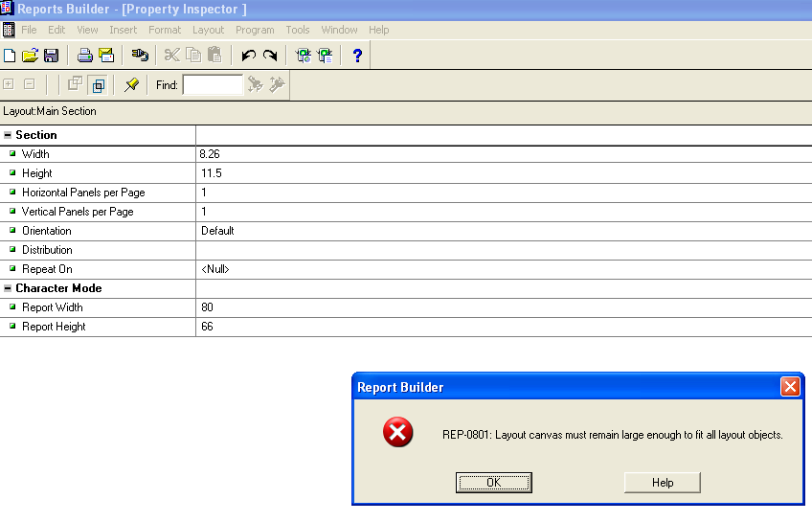
Task: Open the File menu
Action: (29, 30)
